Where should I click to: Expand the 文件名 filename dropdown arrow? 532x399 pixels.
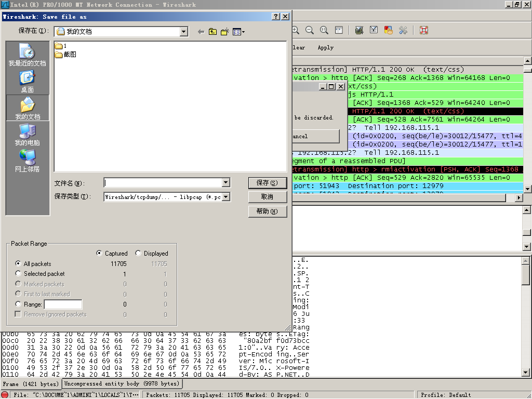coord(226,182)
